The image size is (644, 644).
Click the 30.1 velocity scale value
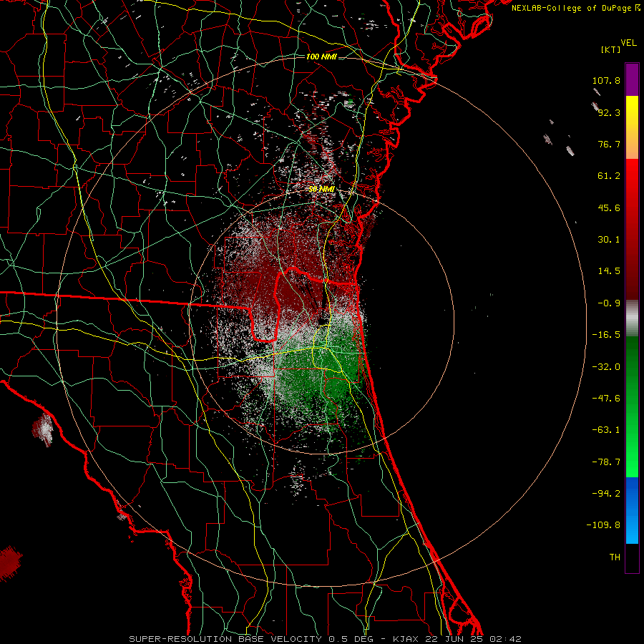coord(609,240)
